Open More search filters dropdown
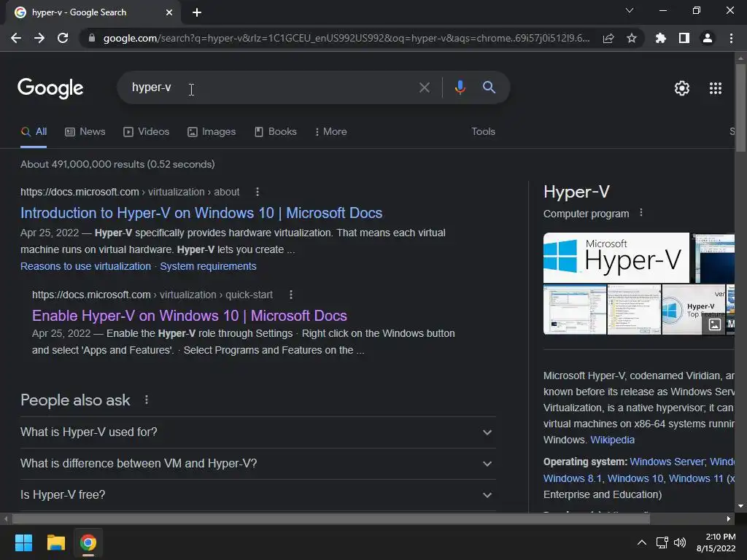 point(330,131)
